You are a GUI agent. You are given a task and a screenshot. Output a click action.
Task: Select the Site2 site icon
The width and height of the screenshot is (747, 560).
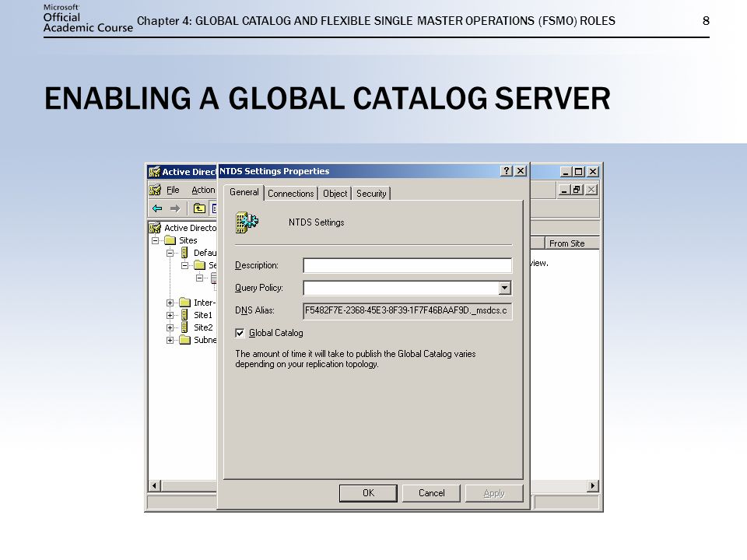pos(184,327)
